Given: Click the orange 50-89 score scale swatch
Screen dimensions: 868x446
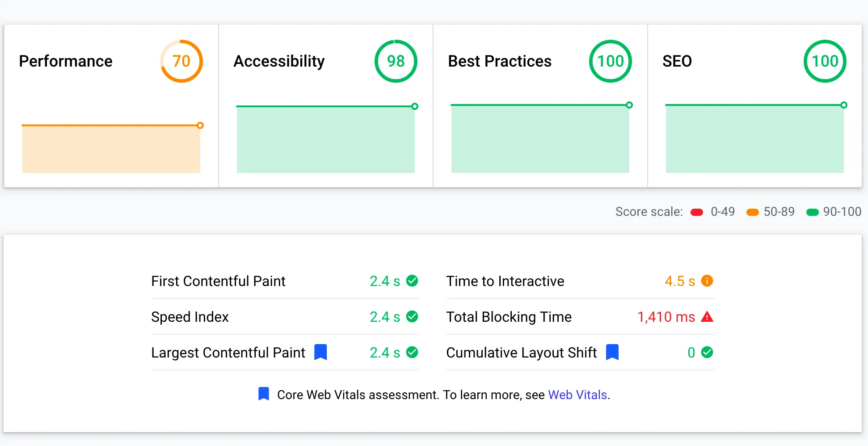Looking at the screenshot, I should (x=753, y=212).
